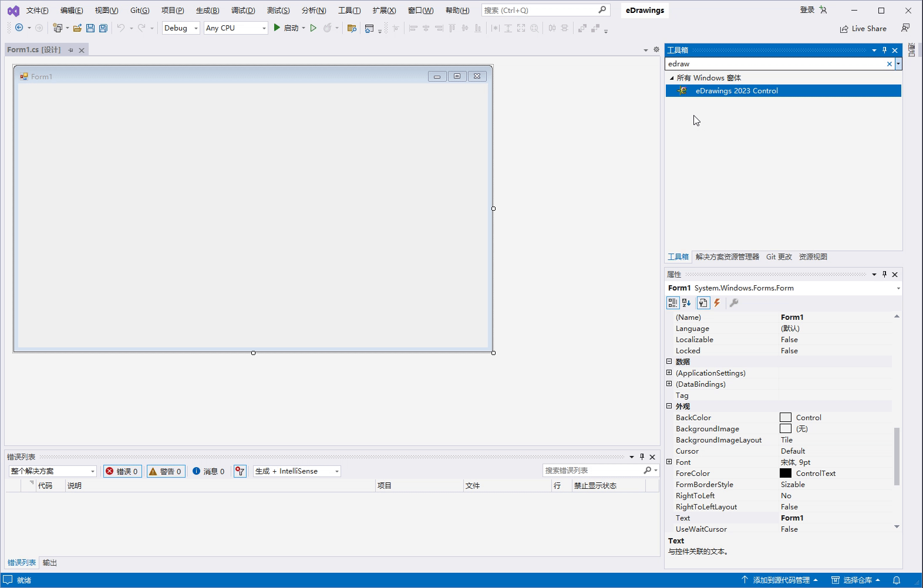The height and width of the screenshot is (588, 923).
Task: Click the document area settings gear icon
Action: pyautogui.click(x=656, y=50)
